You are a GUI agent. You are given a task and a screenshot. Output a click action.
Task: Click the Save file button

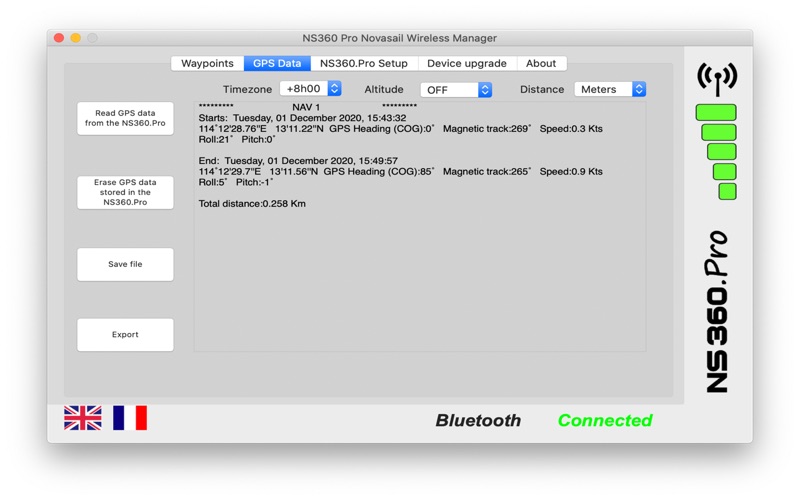click(125, 264)
